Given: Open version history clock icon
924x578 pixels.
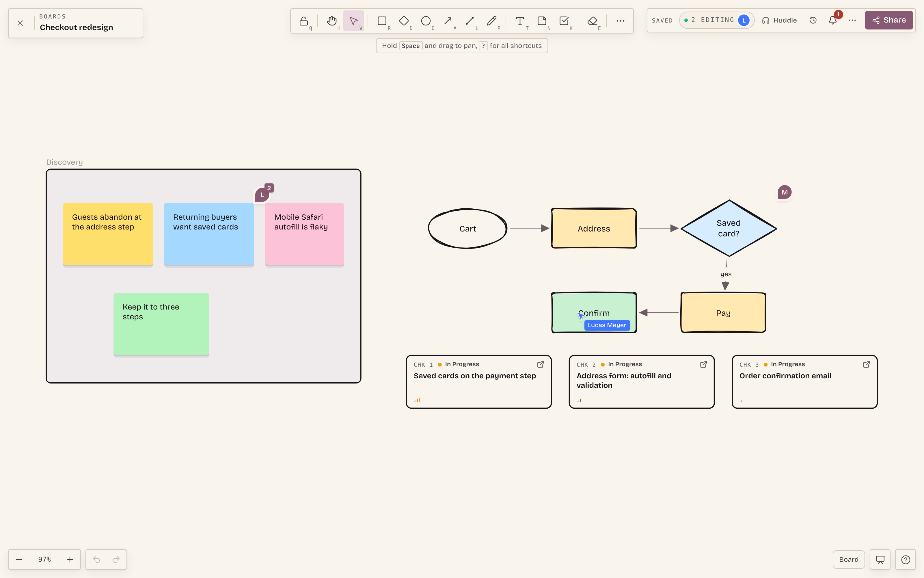Looking at the screenshot, I should [x=813, y=20].
